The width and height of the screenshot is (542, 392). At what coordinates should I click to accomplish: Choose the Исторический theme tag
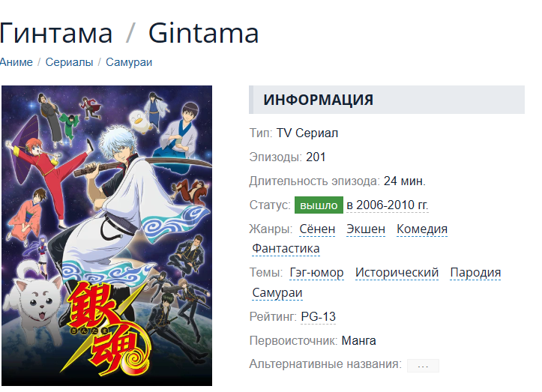click(x=397, y=273)
